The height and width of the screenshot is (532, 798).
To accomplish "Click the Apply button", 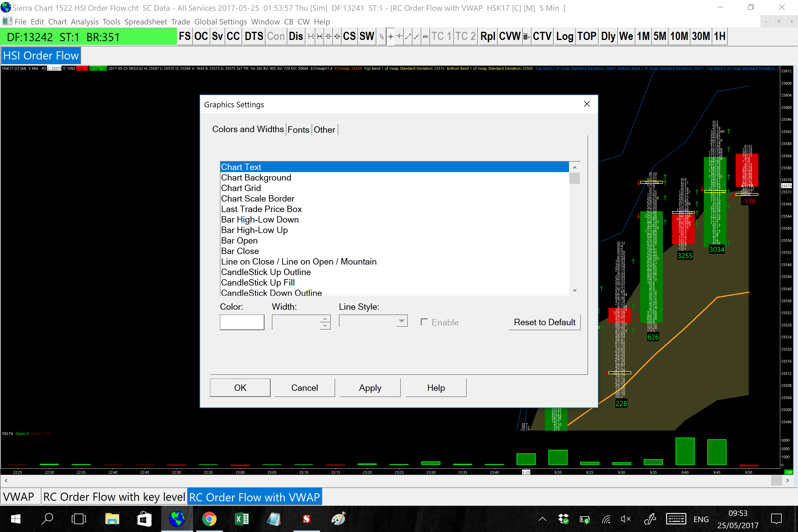I will [370, 387].
